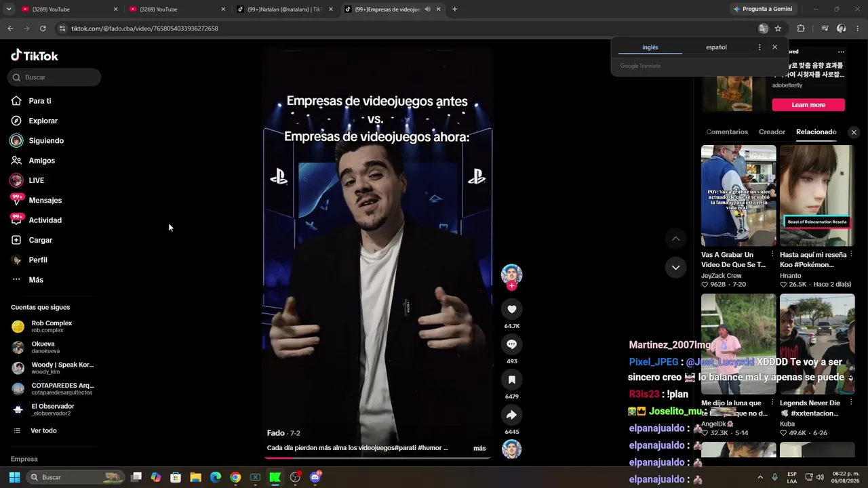This screenshot has height=488, width=868.
Task: Like the video with the heart icon
Action: pos(511,309)
